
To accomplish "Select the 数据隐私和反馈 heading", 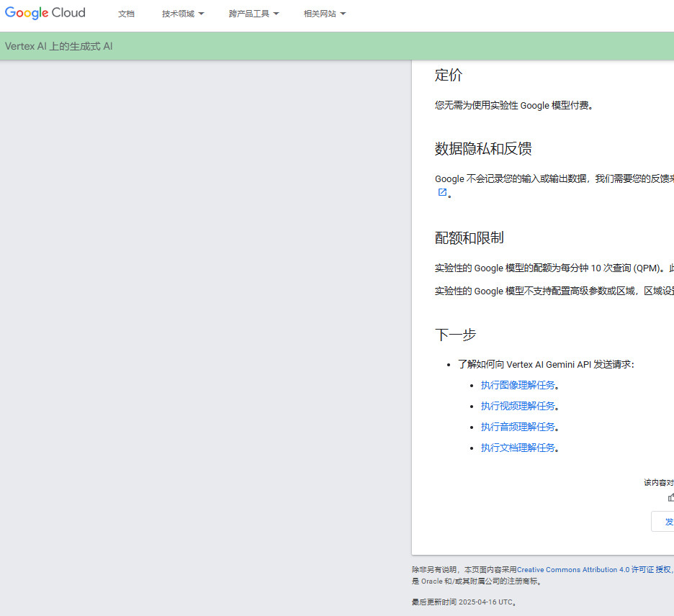I will [x=483, y=149].
